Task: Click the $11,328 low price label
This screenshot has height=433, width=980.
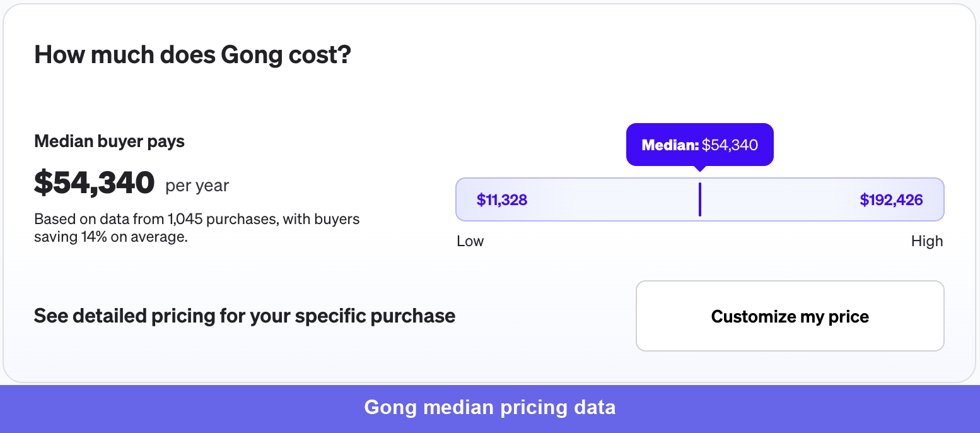Action: click(501, 199)
